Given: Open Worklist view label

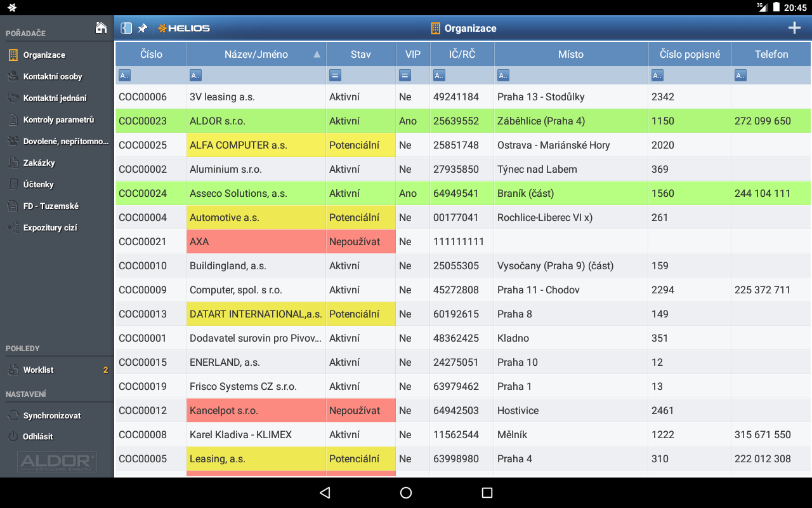Looking at the screenshot, I should coord(39,370).
